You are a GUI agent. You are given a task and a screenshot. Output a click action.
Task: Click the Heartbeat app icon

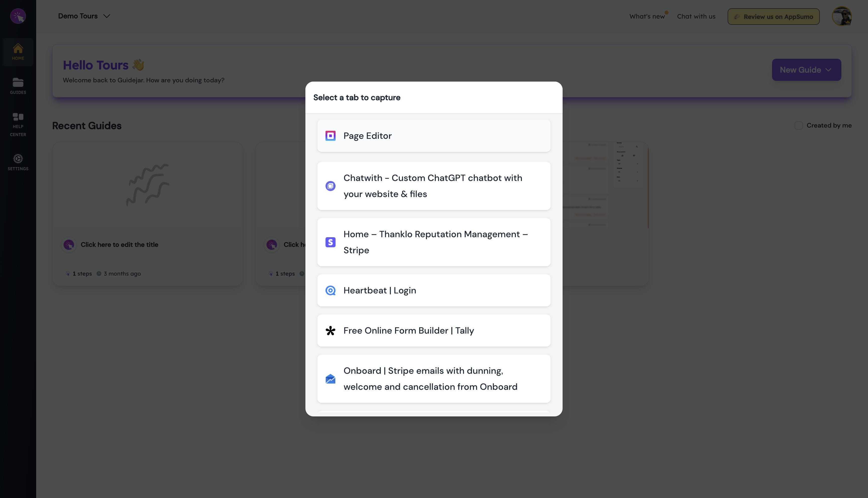[330, 290]
